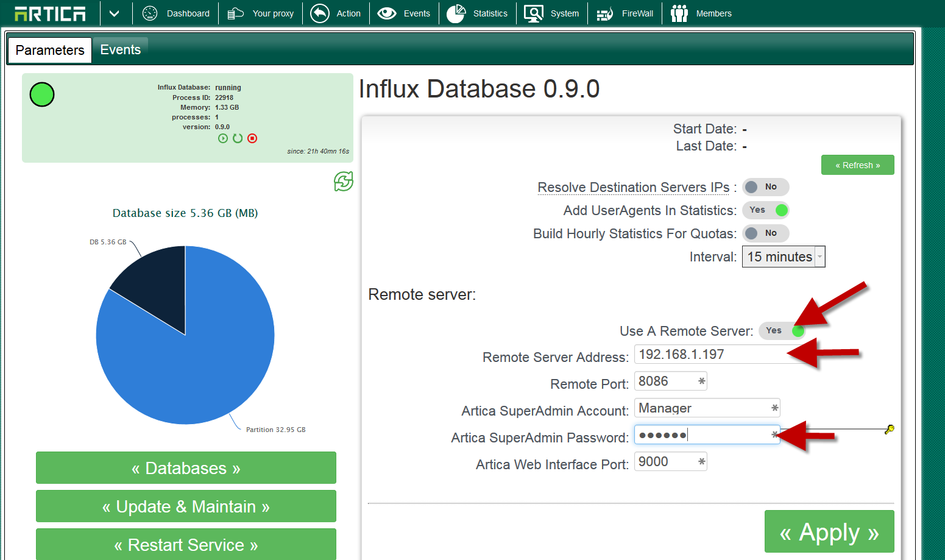Click the Your proxy server icon

click(235, 13)
